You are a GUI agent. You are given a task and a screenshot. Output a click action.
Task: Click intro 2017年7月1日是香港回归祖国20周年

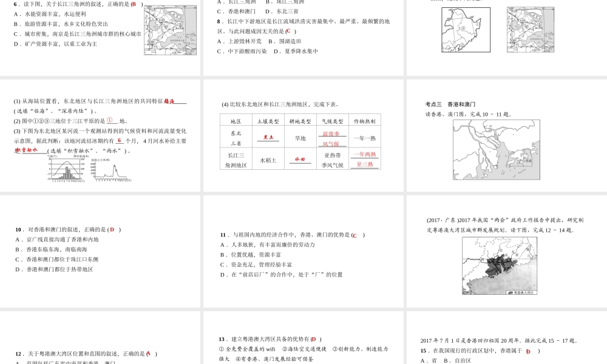click(500, 341)
